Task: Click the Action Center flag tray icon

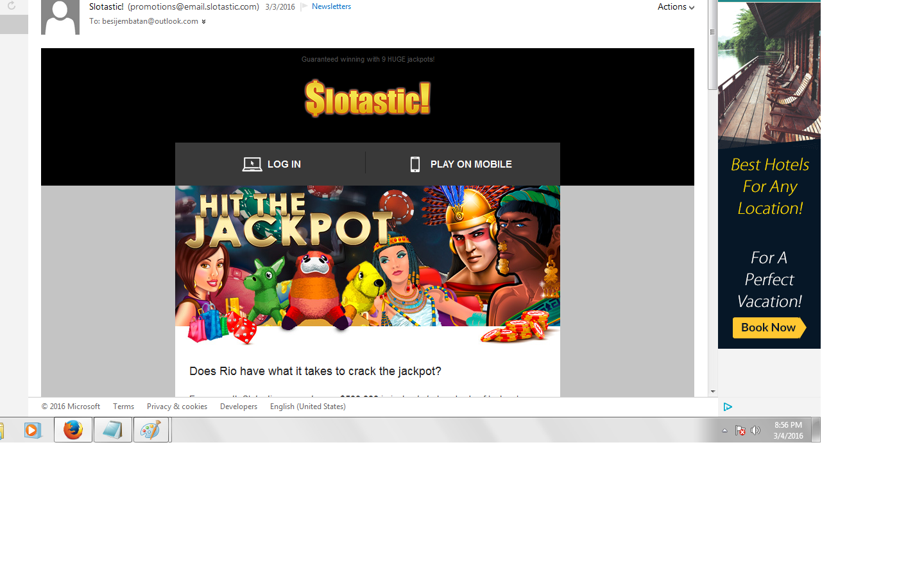Action: coord(740,430)
